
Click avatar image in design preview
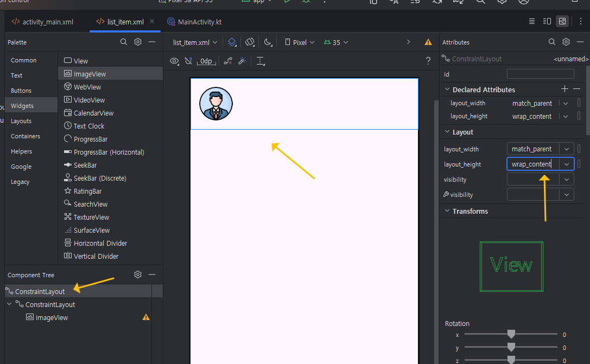(216, 104)
